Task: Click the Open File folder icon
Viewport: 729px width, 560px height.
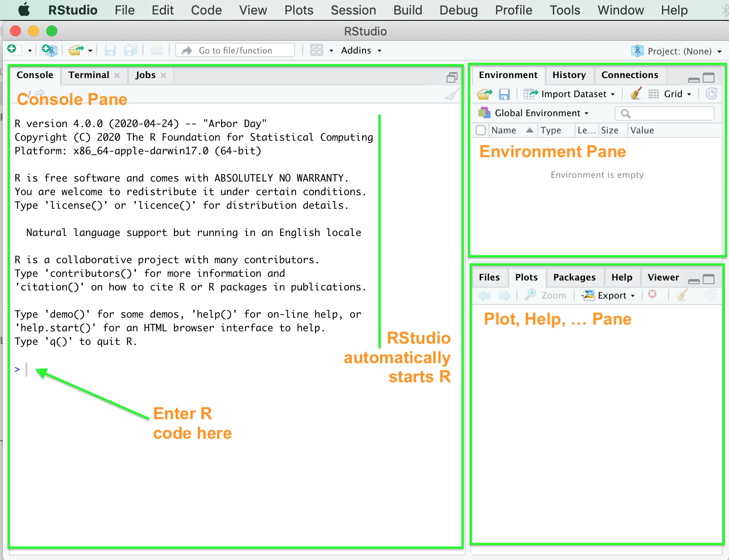Action: coord(76,50)
